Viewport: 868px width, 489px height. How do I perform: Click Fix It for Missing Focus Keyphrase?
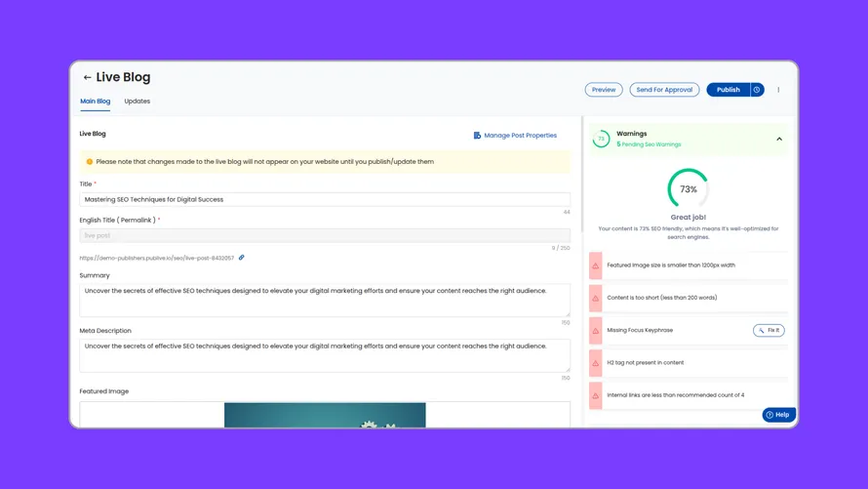click(x=769, y=331)
